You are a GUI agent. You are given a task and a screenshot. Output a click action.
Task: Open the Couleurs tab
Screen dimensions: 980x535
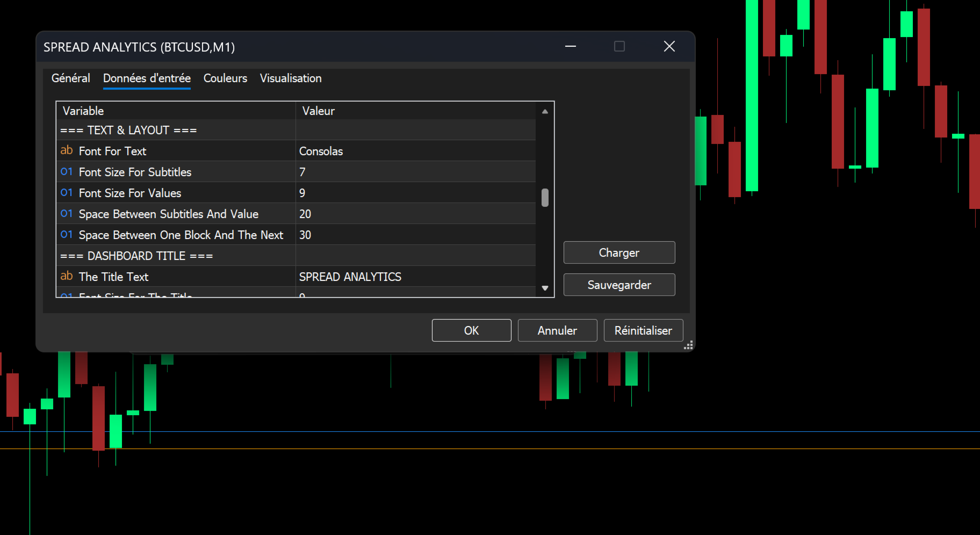[225, 78]
